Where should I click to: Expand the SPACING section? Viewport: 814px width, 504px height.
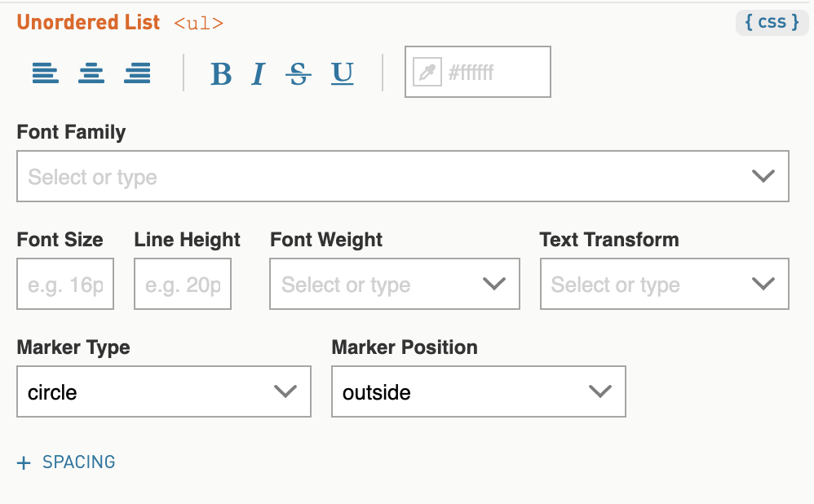point(66,462)
